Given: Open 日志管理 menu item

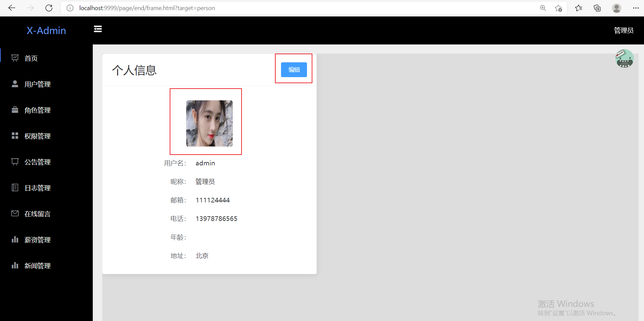Looking at the screenshot, I should tap(46, 188).
